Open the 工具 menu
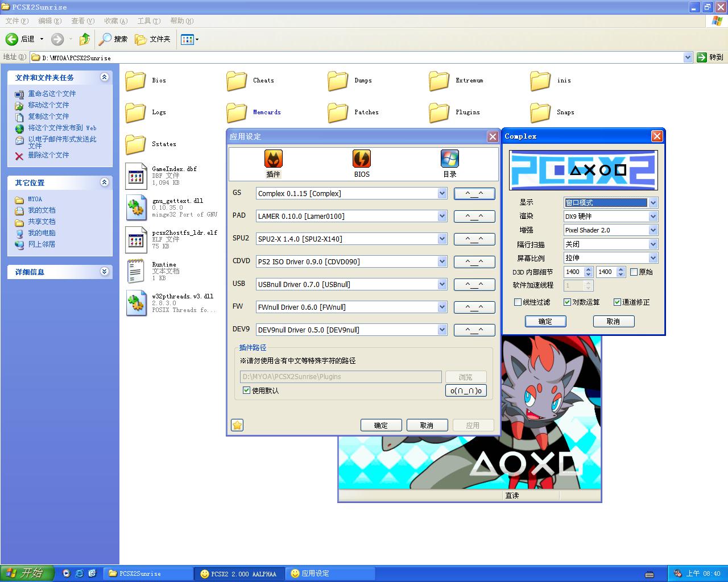 pos(148,21)
